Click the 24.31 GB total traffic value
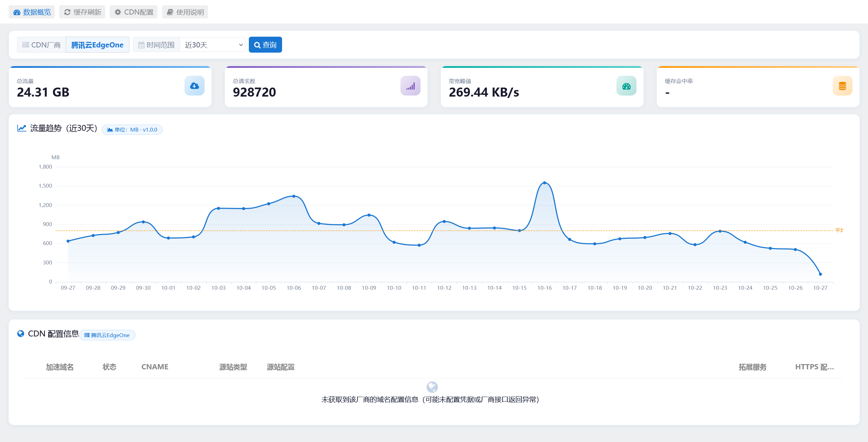The image size is (868, 442). [x=43, y=92]
